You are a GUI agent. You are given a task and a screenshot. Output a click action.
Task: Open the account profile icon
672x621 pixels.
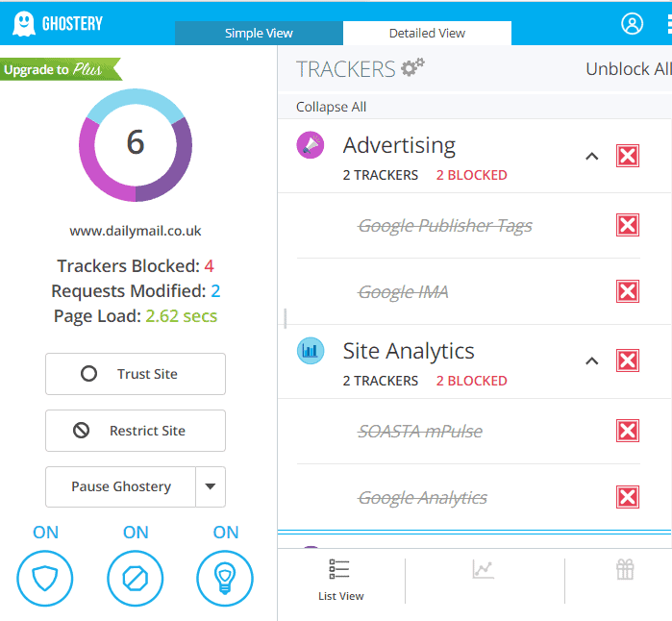pyautogui.click(x=632, y=24)
